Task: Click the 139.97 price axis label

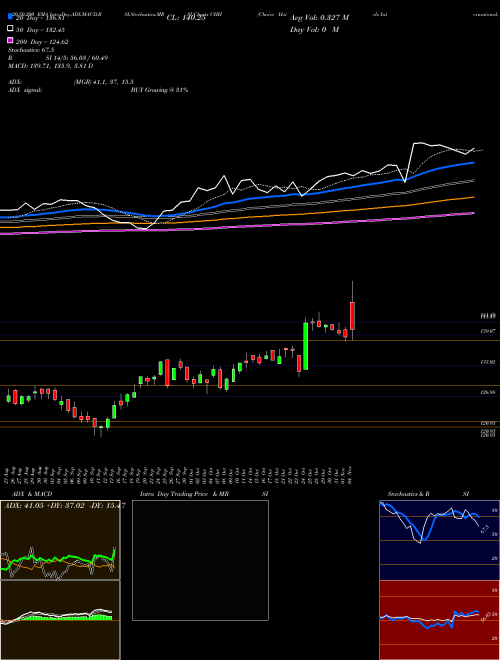Action: [488, 331]
